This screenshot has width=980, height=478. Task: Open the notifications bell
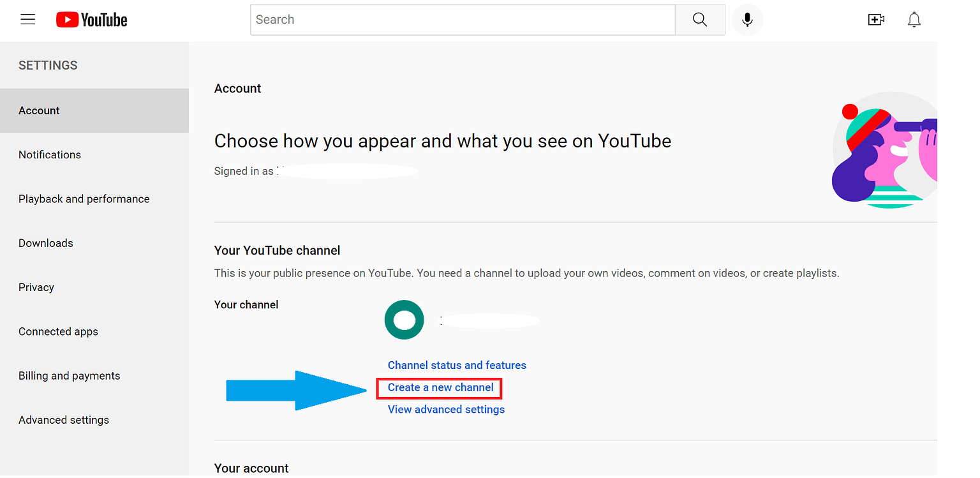914,20
